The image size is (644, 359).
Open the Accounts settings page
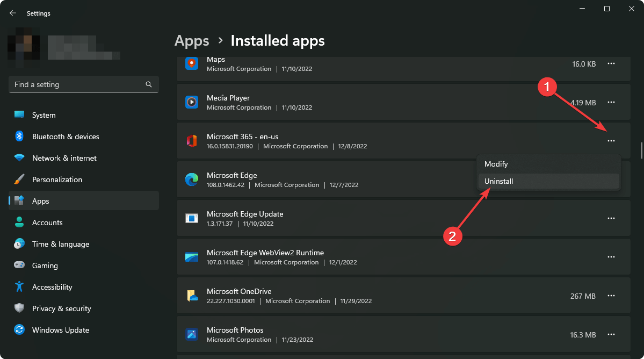[x=84, y=222]
